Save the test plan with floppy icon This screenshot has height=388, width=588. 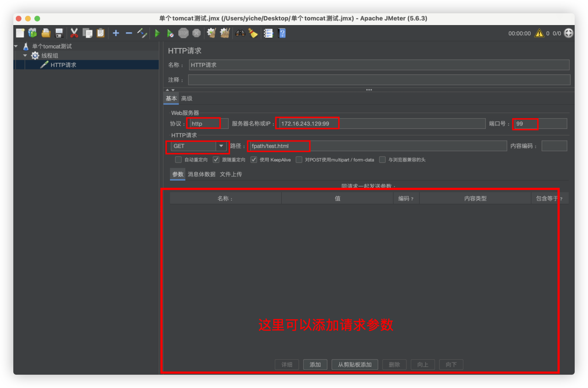click(59, 33)
